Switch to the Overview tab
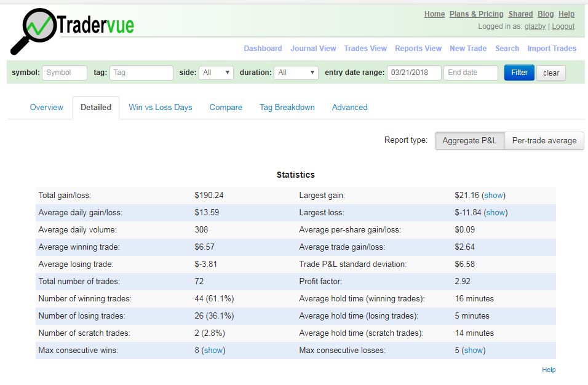The image size is (588, 385). point(47,107)
